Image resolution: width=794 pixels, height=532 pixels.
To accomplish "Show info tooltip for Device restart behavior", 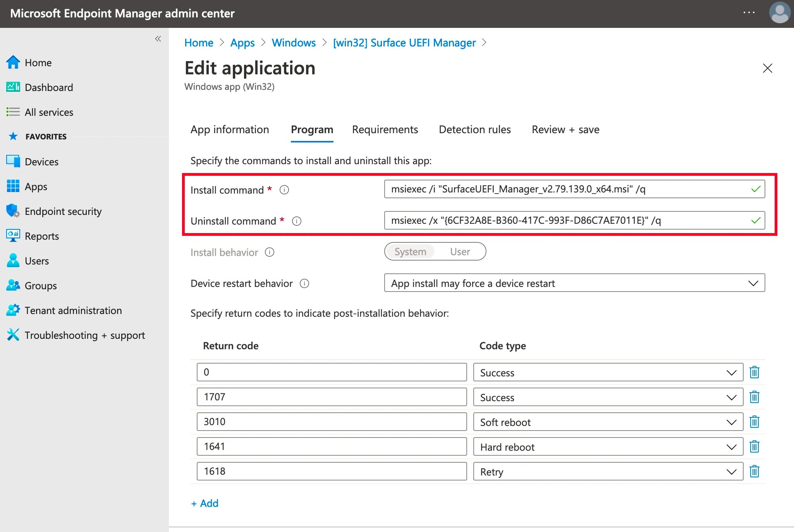I will [304, 283].
